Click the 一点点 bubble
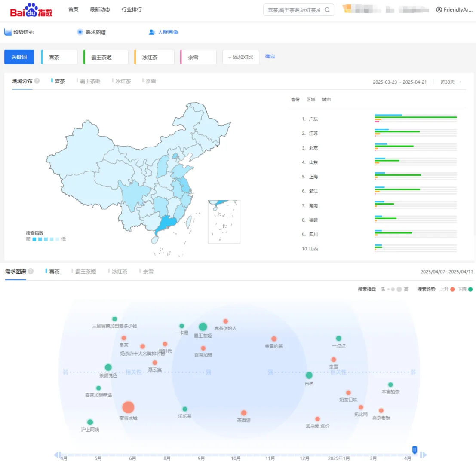The image size is (476, 464). (338, 338)
